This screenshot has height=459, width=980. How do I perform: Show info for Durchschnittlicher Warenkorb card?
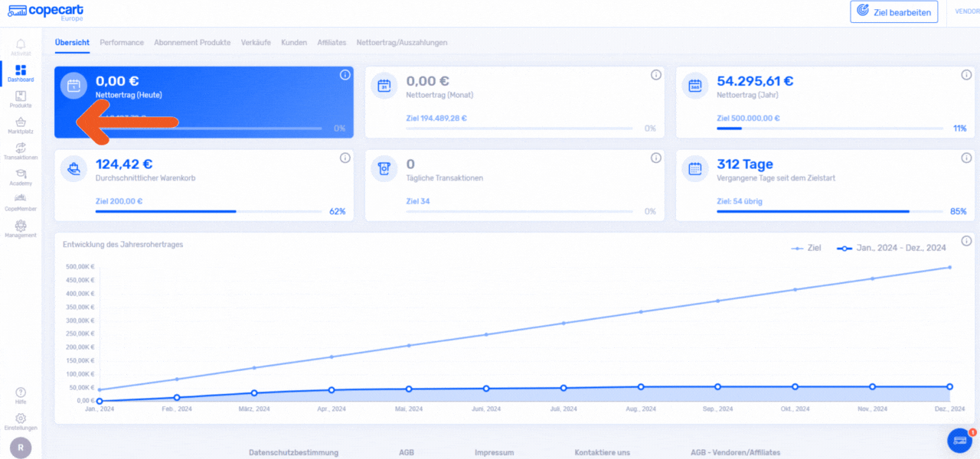[345, 158]
